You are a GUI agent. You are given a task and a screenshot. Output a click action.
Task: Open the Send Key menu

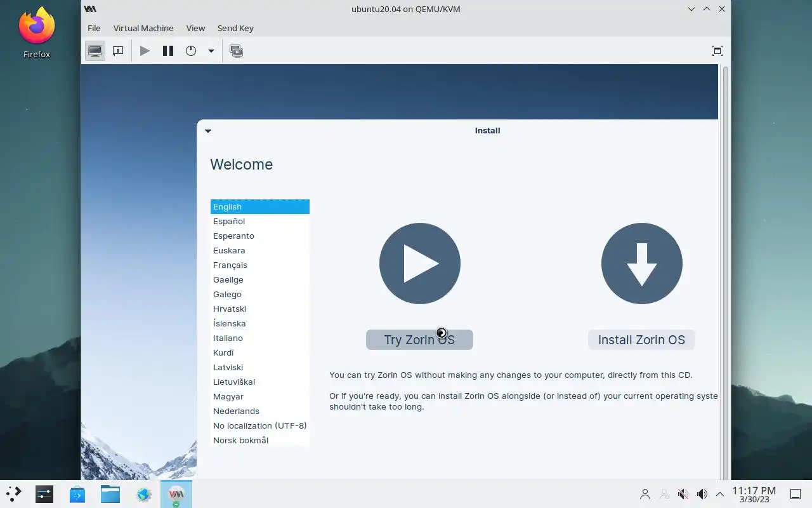235,28
